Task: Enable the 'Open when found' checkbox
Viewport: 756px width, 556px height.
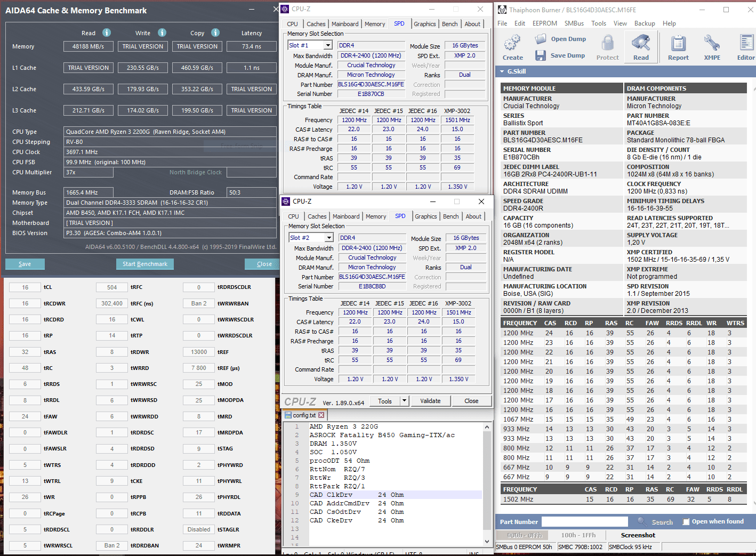Action: [x=686, y=522]
